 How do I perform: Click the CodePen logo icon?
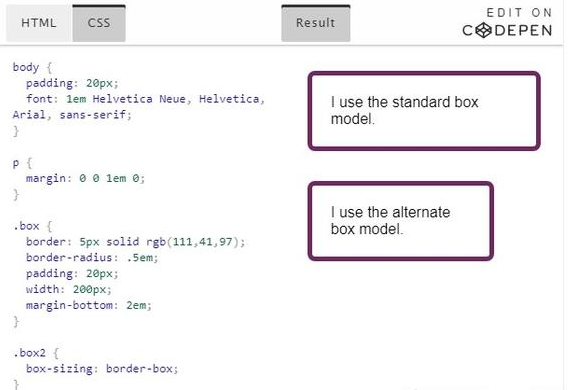pos(483,30)
